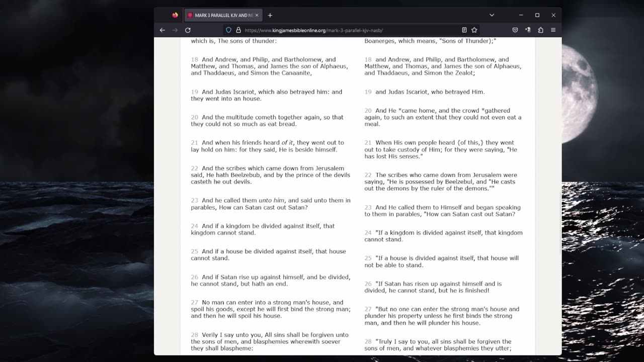Screen dimensions: 644x362
Task: Open Pocket save icon
Action: pos(515,30)
